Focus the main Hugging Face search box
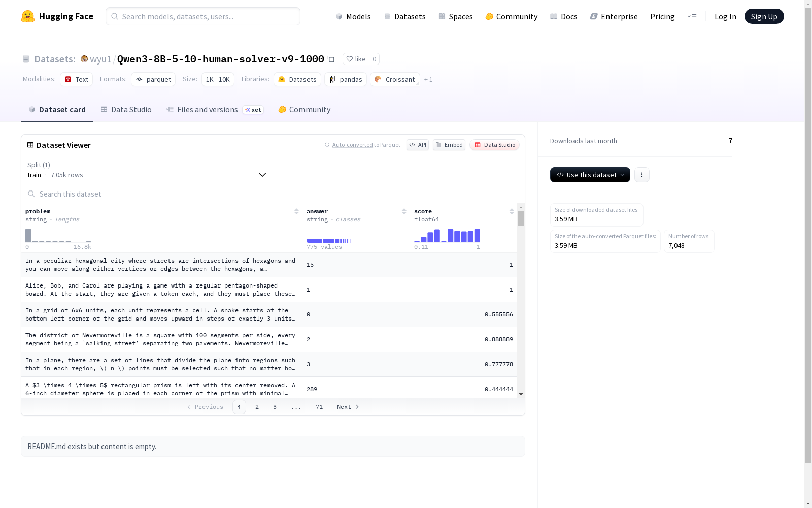 [x=203, y=16]
